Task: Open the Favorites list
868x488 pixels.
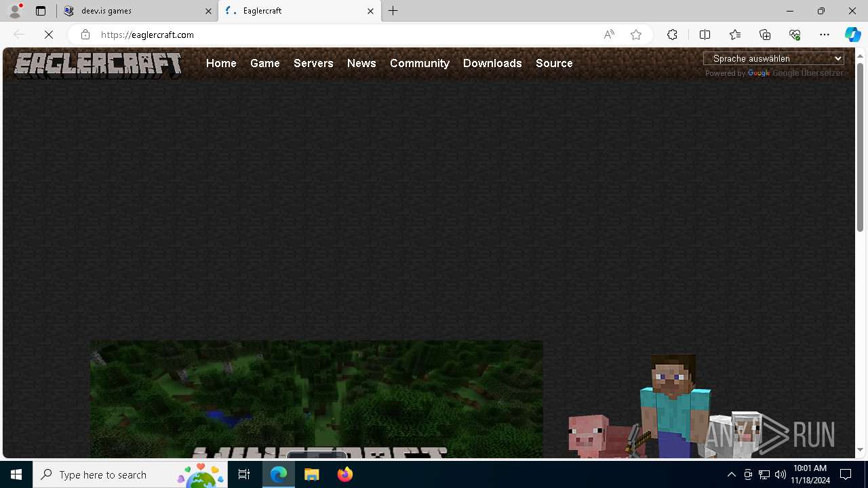Action: pos(735,35)
